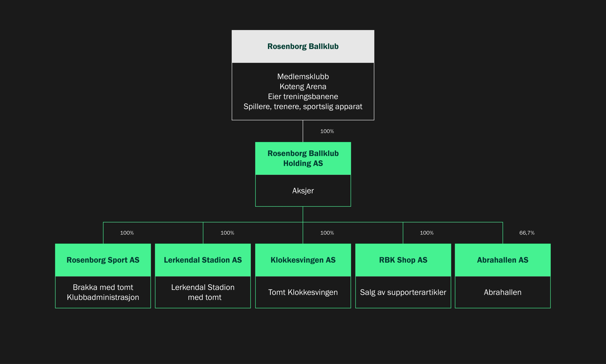Select the Tomt Klokkesvingen description box
Screen dimensions: 606x364
(x=303, y=292)
